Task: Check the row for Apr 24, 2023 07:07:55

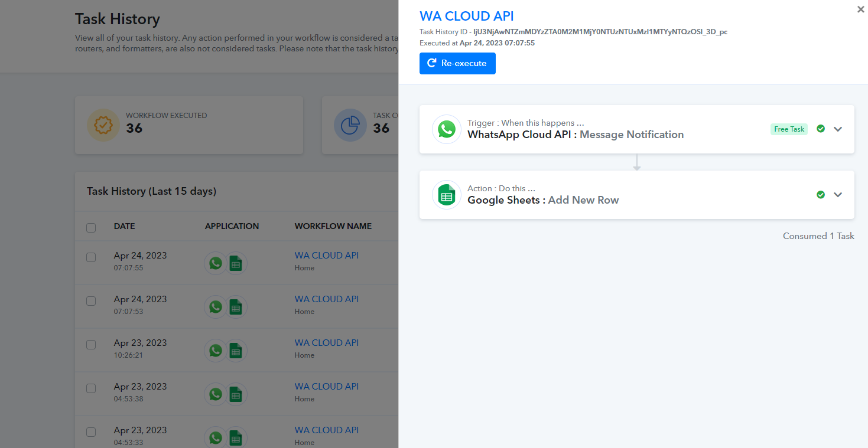Action: pyautogui.click(x=91, y=257)
